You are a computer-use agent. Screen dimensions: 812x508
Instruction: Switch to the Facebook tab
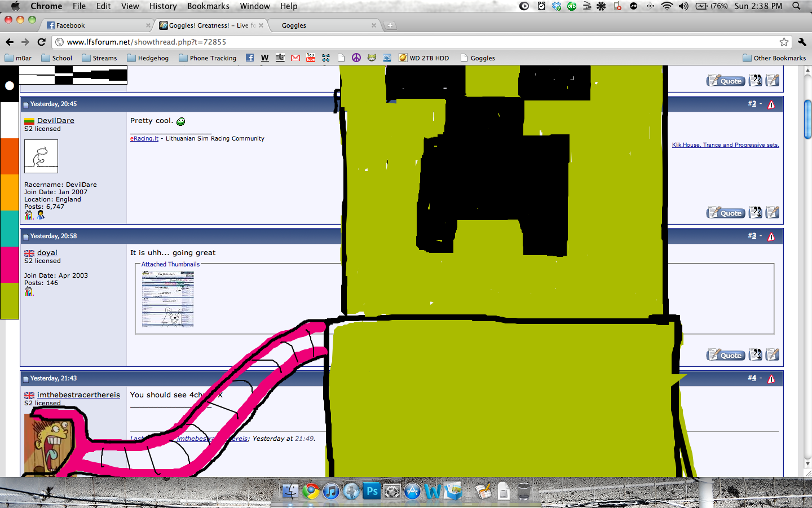96,25
